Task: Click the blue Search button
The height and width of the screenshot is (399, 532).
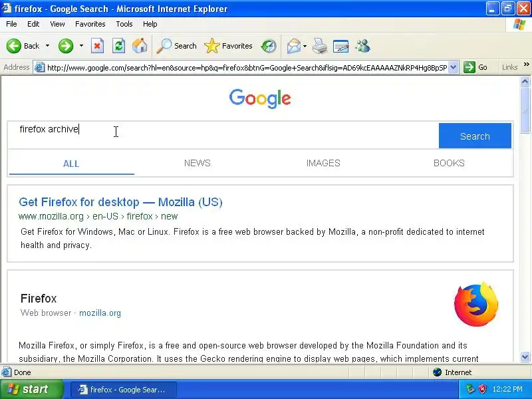Action: [x=475, y=136]
